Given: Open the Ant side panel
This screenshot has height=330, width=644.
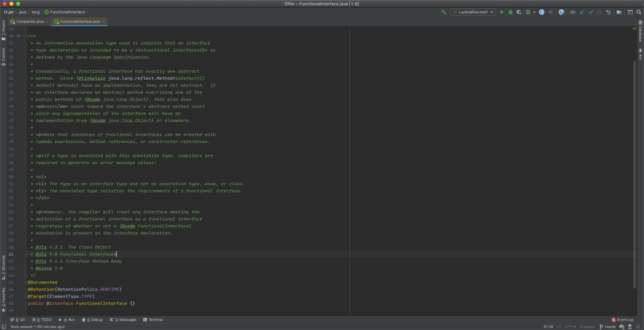Looking at the screenshot, I should pyautogui.click(x=640, y=54).
